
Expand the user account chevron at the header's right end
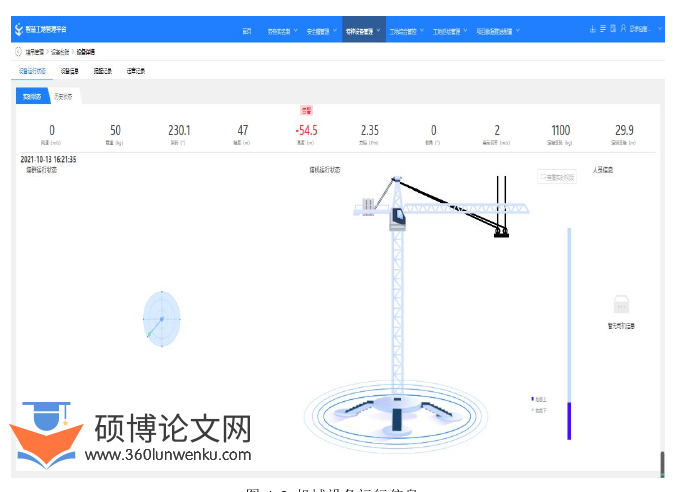pos(660,29)
